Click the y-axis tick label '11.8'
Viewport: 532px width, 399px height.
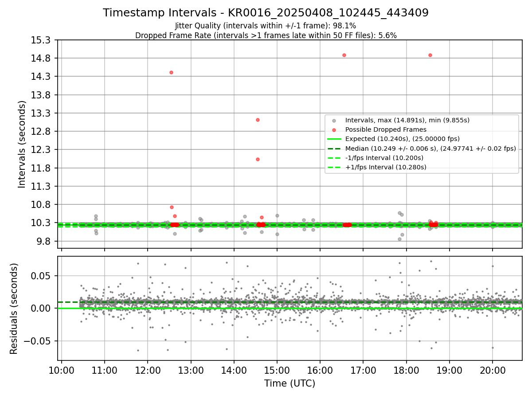(x=42, y=168)
